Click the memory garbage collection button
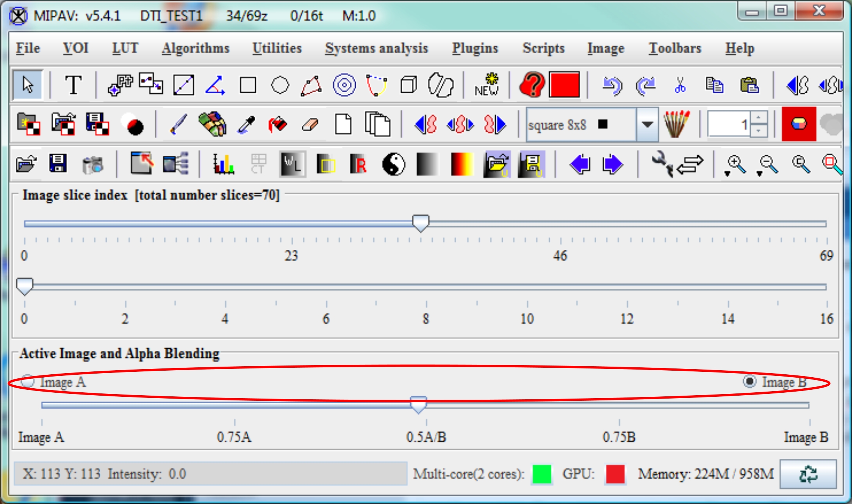852x504 pixels. [x=808, y=474]
